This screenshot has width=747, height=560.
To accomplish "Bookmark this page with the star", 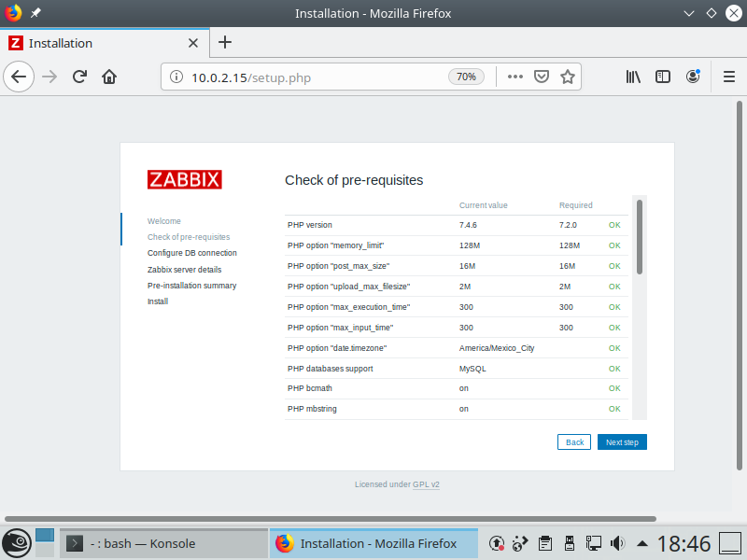I will 568,77.
